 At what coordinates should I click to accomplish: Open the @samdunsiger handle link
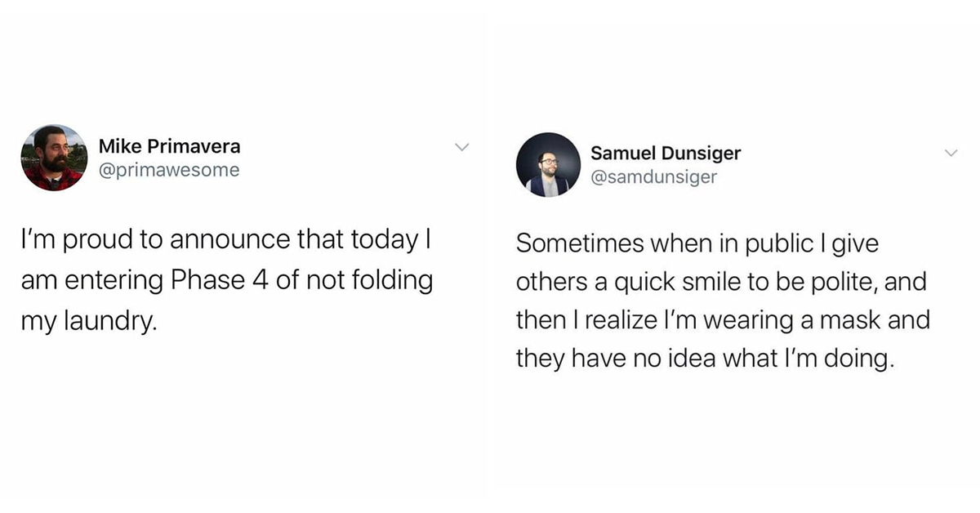[x=653, y=176]
